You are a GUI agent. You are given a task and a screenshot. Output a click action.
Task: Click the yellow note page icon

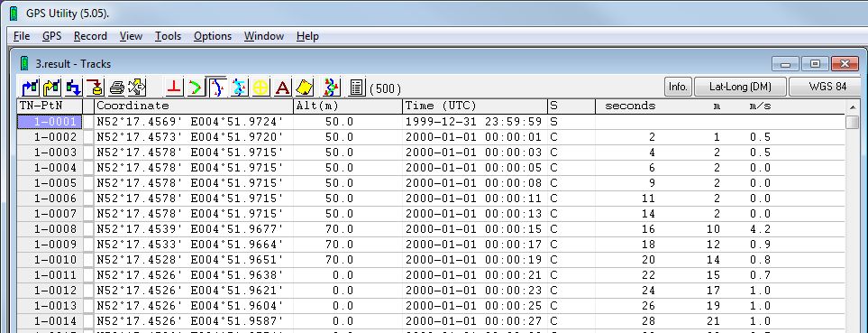304,87
